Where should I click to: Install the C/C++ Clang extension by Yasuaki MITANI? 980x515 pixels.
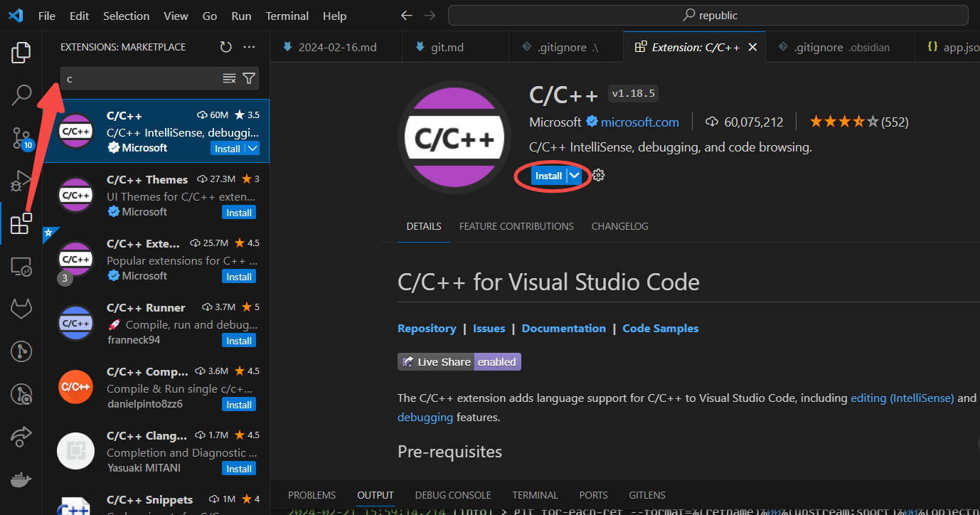point(239,469)
